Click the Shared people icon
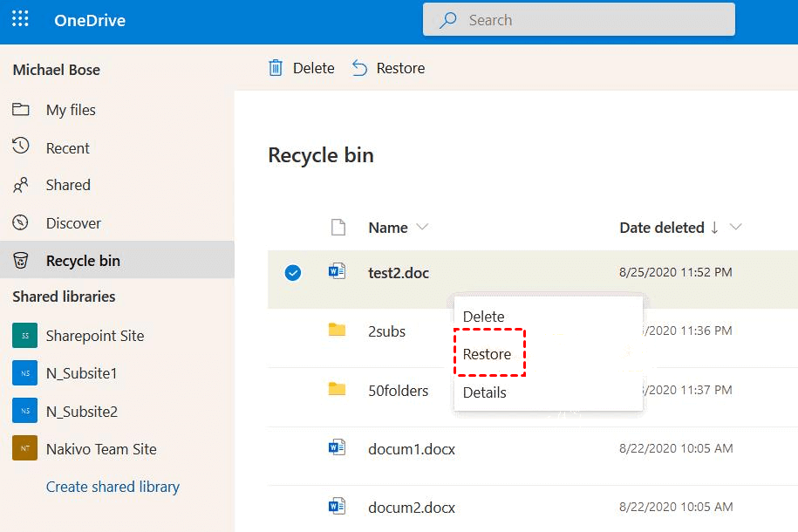Viewport: 798px width, 532px height. click(20, 185)
